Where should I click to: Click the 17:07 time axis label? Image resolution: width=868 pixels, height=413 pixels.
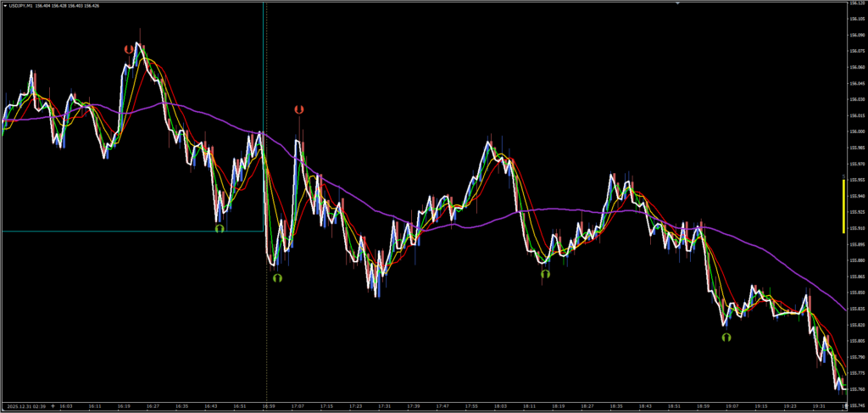point(300,406)
